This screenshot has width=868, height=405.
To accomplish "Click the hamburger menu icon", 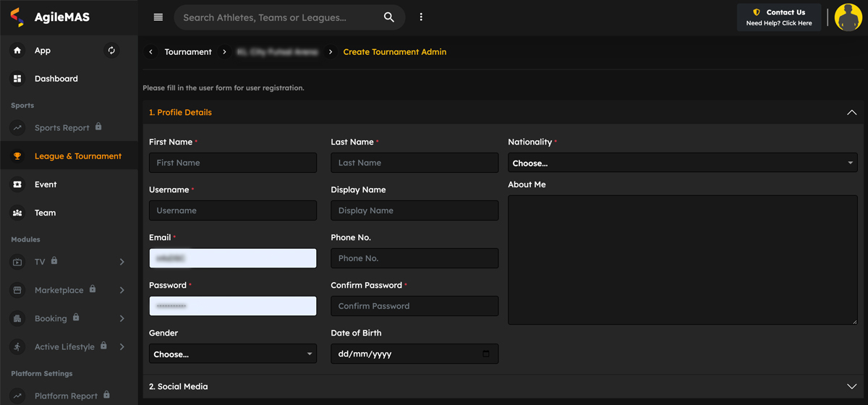I will tap(158, 17).
